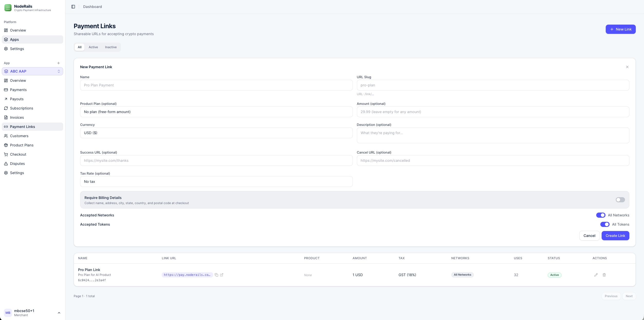Open the Product Plan dropdown

(216, 112)
